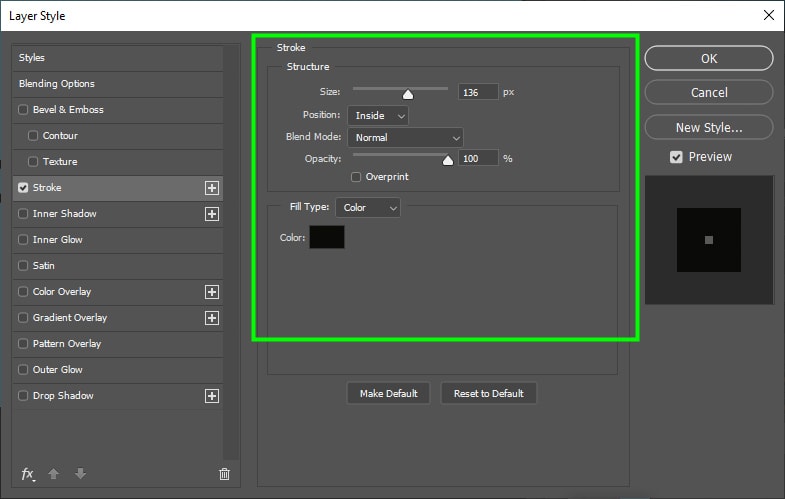Viewport: 785px width, 499px height.
Task: Open the black stroke Color swatch
Action: (x=327, y=237)
